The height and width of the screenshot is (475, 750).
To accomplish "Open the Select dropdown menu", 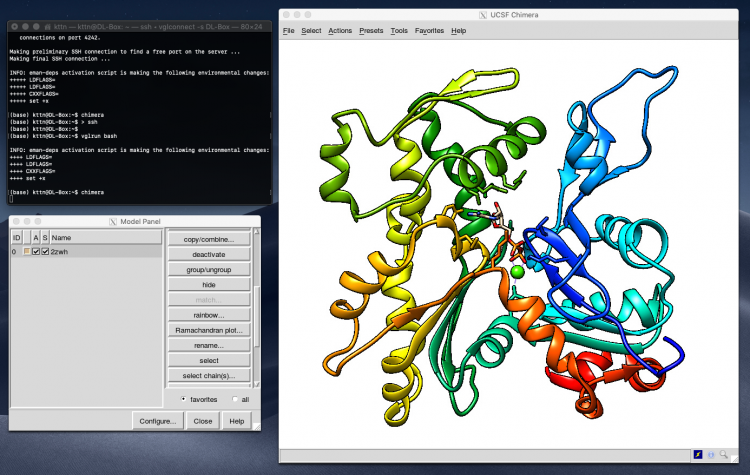I will coord(311,31).
